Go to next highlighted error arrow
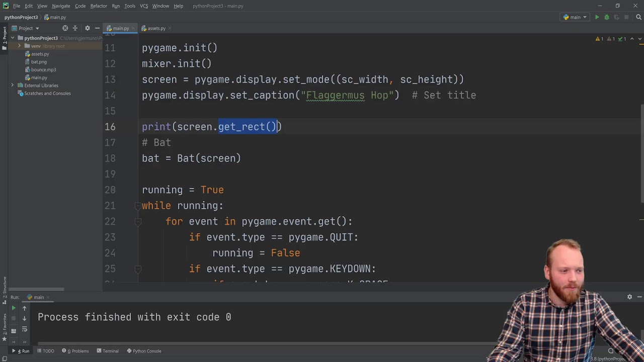 [x=639, y=39]
